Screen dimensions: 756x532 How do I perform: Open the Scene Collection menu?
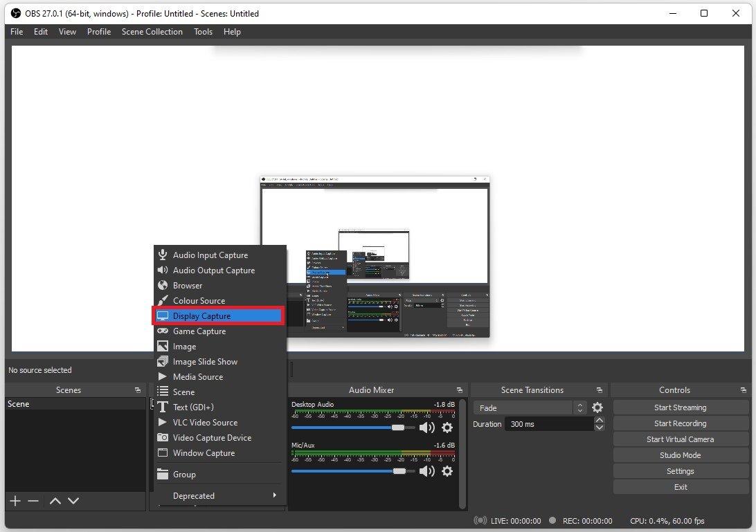(152, 32)
